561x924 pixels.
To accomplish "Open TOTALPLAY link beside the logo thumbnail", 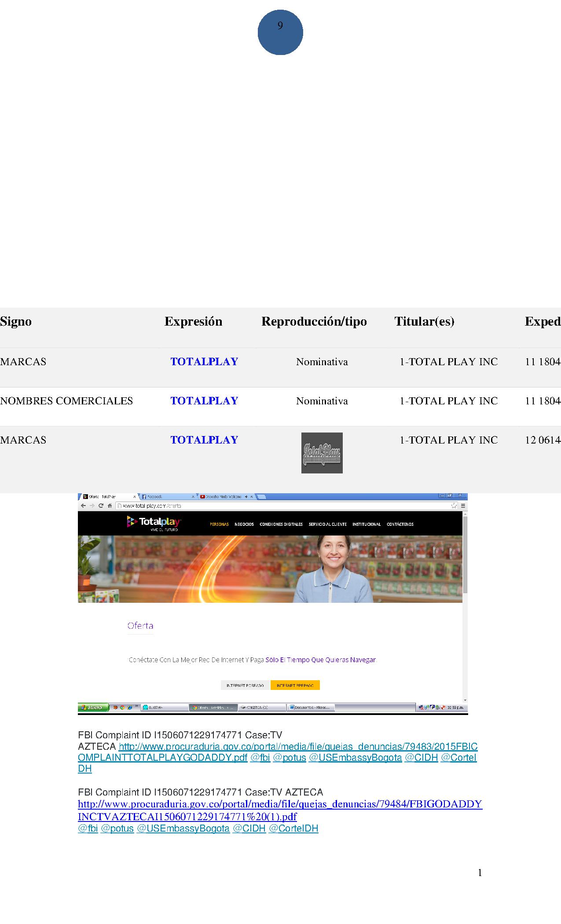I will tap(204, 440).
